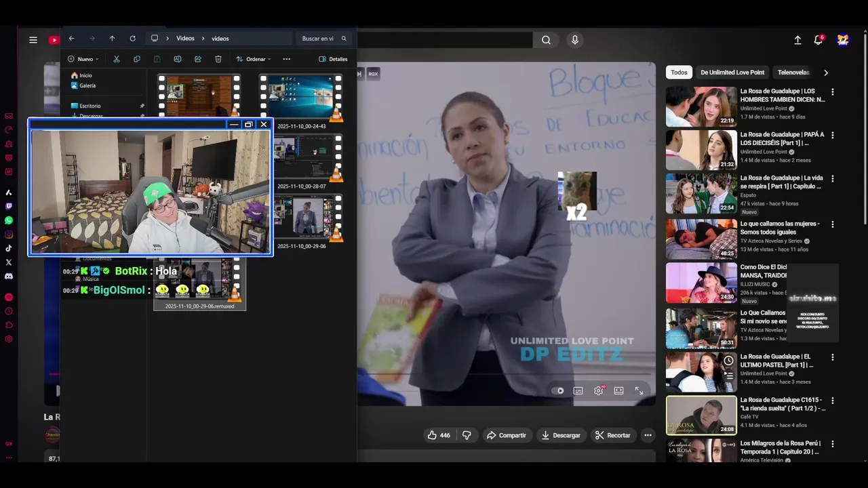Refresh the File Explorer folder view
This screenshot has height=488, width=868.
(133, 39)
